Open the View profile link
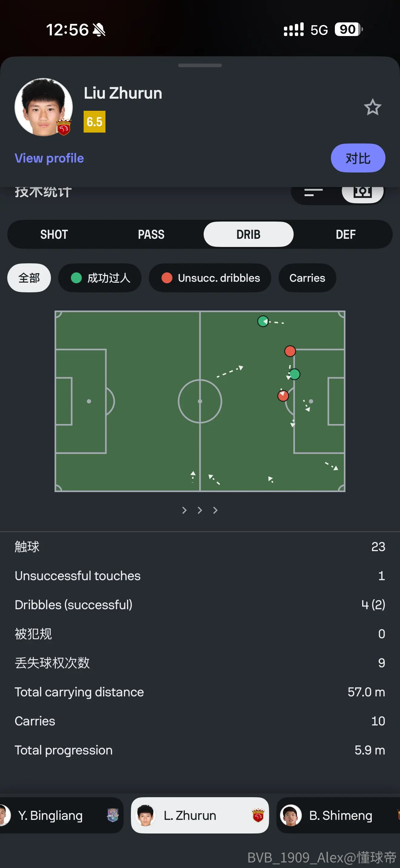The height and width of the screenshot is (868, 400). [49, 158]
